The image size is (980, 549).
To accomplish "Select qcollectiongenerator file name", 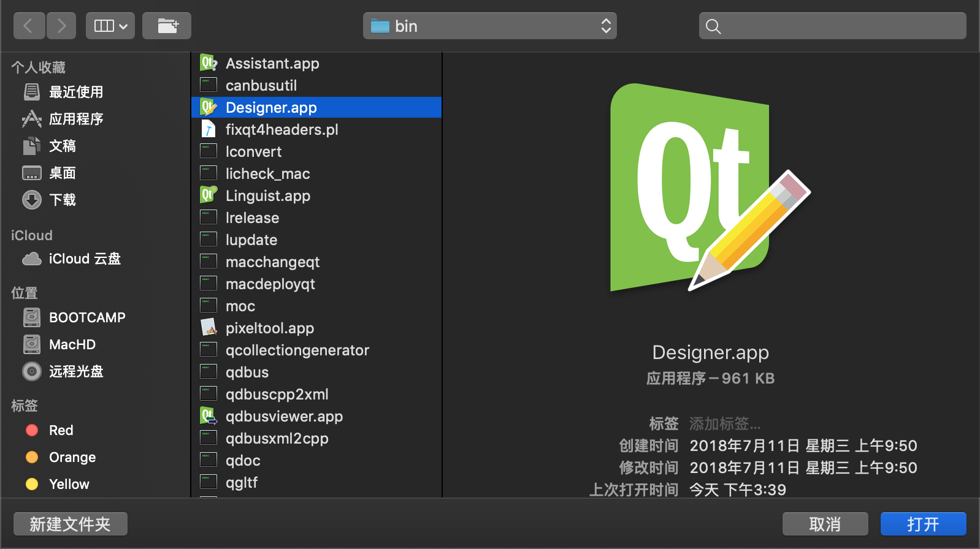I will pyautogui.click(x=297, y=350).
